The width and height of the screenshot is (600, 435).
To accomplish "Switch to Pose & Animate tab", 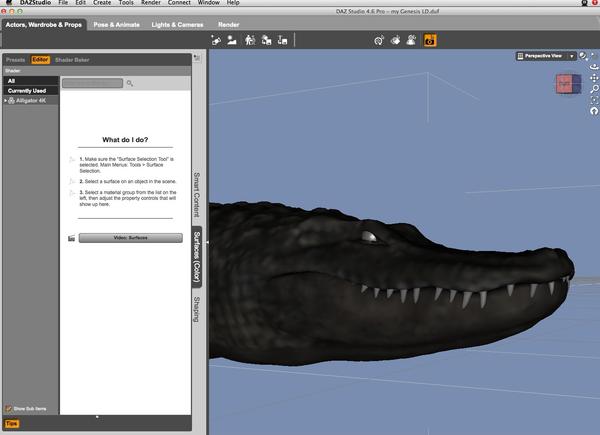I will [x=116, y=24].
